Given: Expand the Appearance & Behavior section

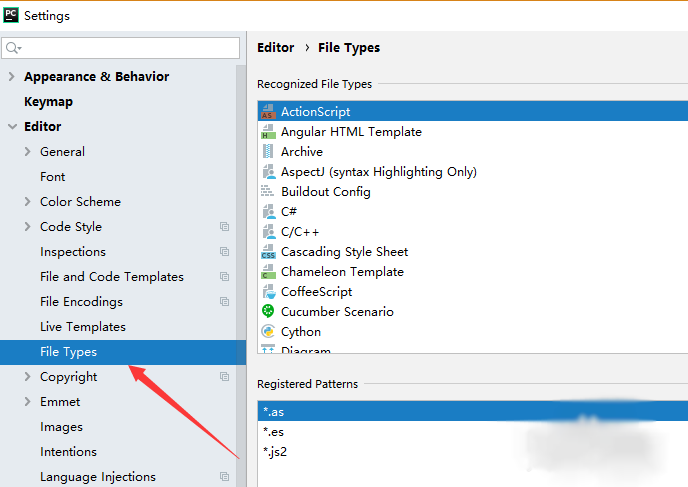Looking at the screenshot, I should click(x=11, y=77).
